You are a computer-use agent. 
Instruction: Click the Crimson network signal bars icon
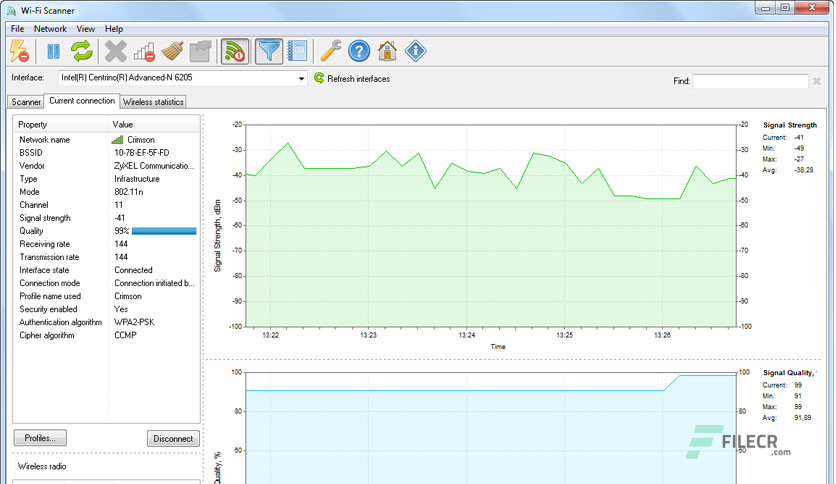117,140
